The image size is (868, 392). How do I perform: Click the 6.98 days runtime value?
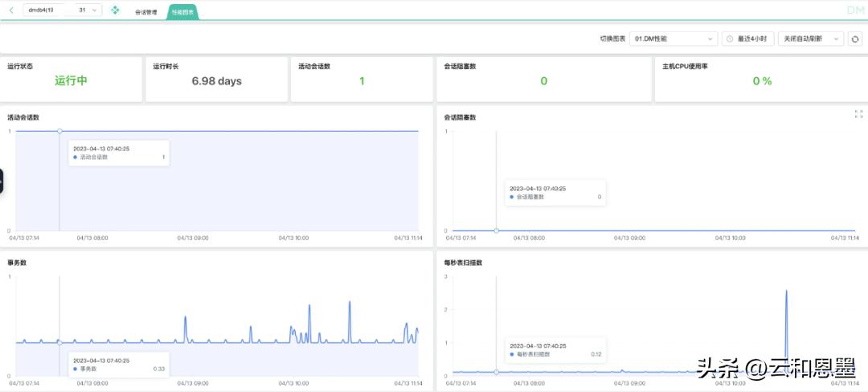[x=216, y=80]
